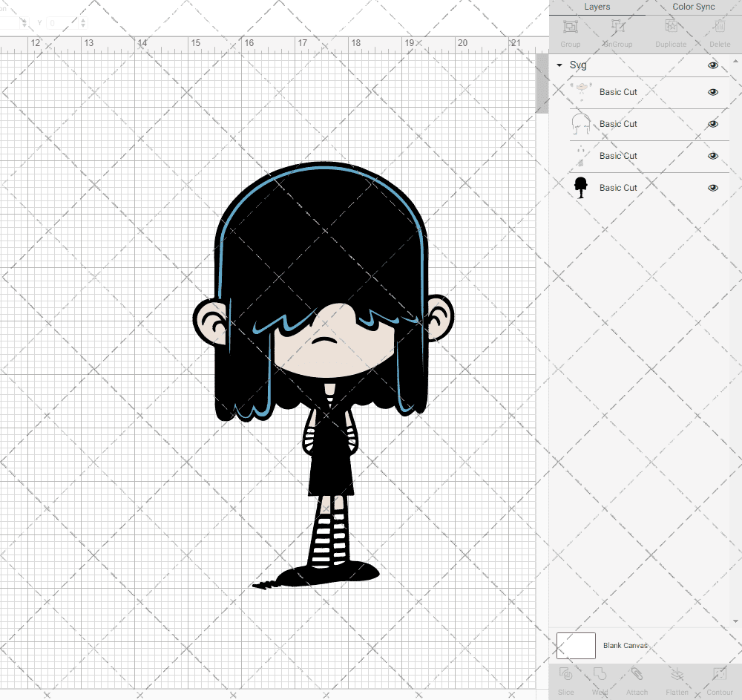Click the Blank Canvas label
This screenshot has width=742, height=700.
click(625, 646)
